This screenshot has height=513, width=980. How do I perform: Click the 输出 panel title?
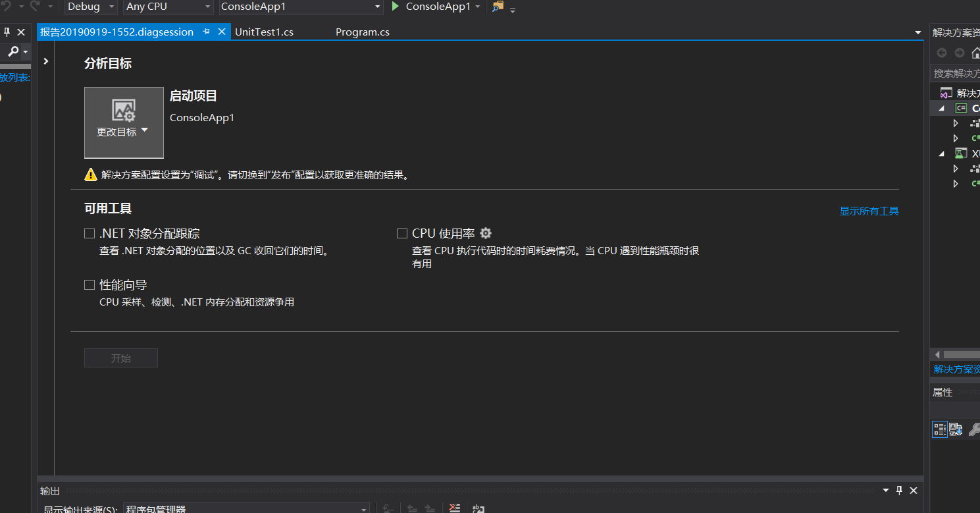[49, 491]
